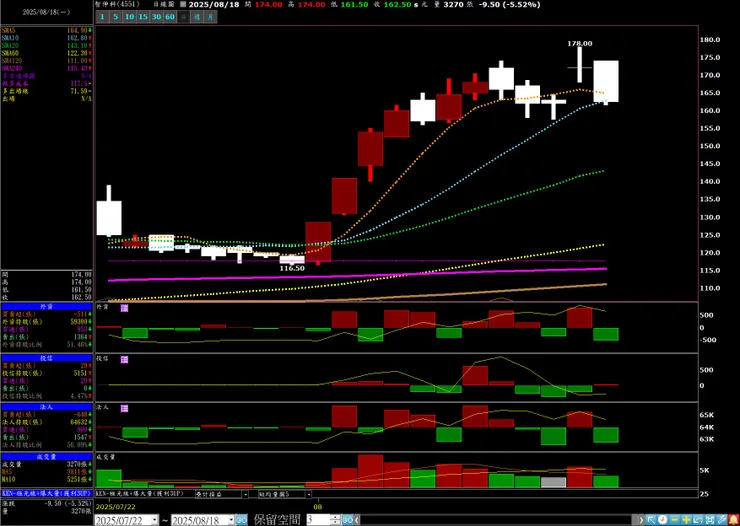Select the monthly (月) timeframe button

[211, 17]
